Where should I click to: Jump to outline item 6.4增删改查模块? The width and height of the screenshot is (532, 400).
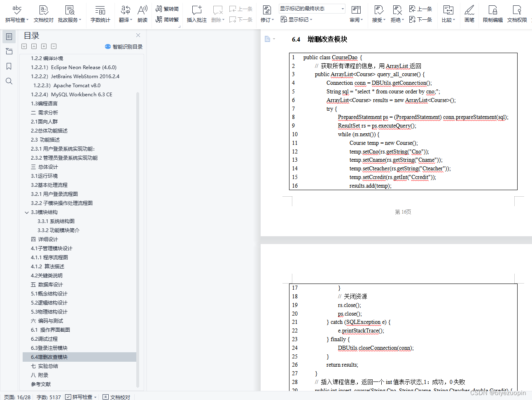[79, 357]
